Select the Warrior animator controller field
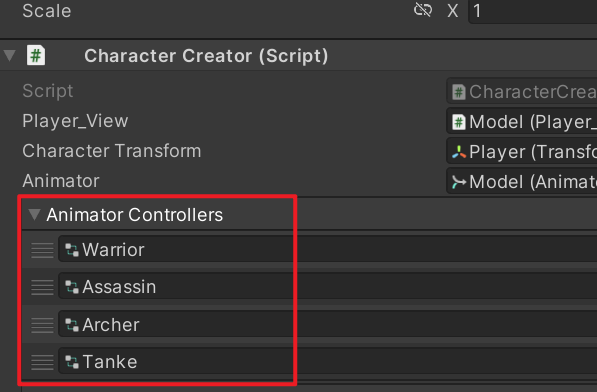 coord(327,250)
